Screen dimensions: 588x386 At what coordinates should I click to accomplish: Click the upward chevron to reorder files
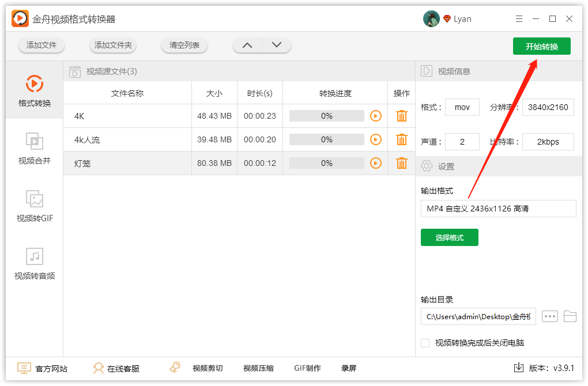pos(247,44)
